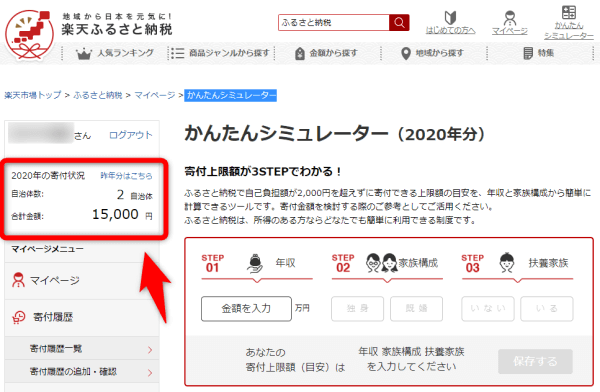Click the purse icon at STEP 01
The image size is (600, 392).
pos(254,263)
